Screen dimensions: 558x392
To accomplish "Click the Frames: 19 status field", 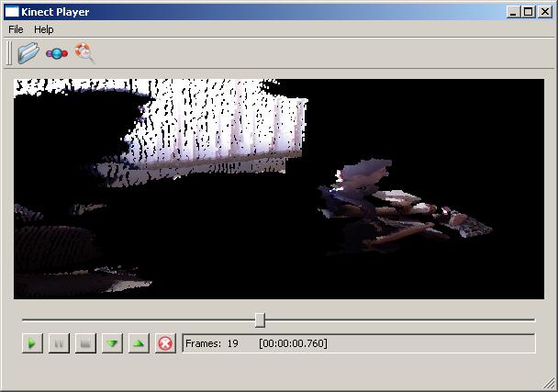I will point(359,343).
